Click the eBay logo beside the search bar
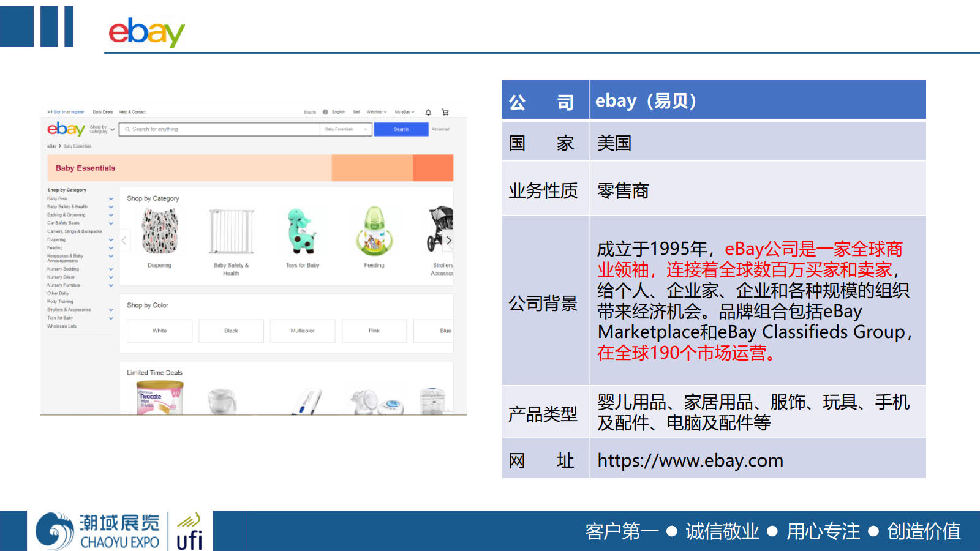Image resolution: width=980 pixels, height=551 pixels. click(x=66, y=129)
